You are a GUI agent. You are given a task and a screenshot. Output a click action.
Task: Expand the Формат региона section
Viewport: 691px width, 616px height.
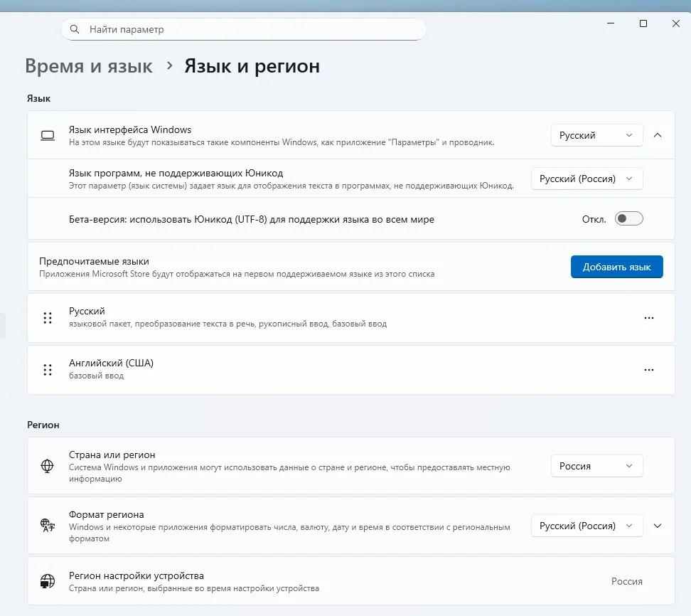[658, 526]
